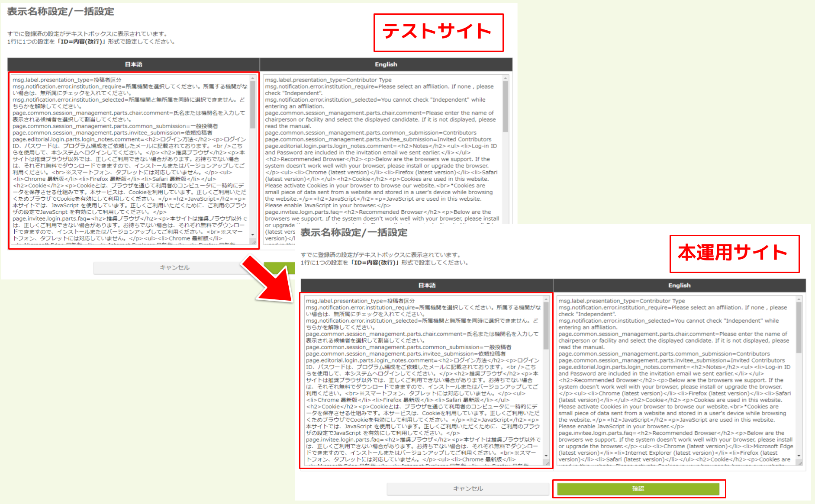
Task: Select the 日本語 column header on test site
Action: tap(133, 64)
